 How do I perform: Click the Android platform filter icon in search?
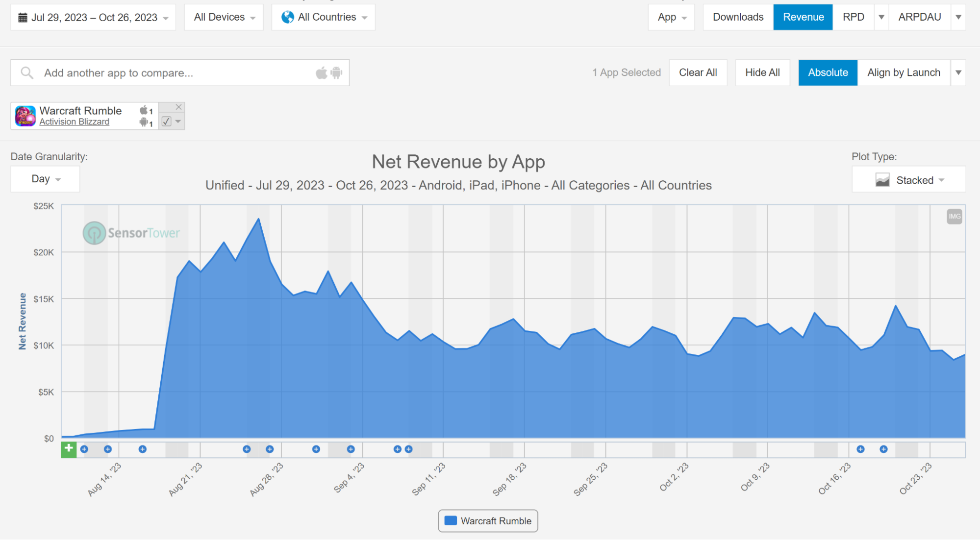coord(336,73)
